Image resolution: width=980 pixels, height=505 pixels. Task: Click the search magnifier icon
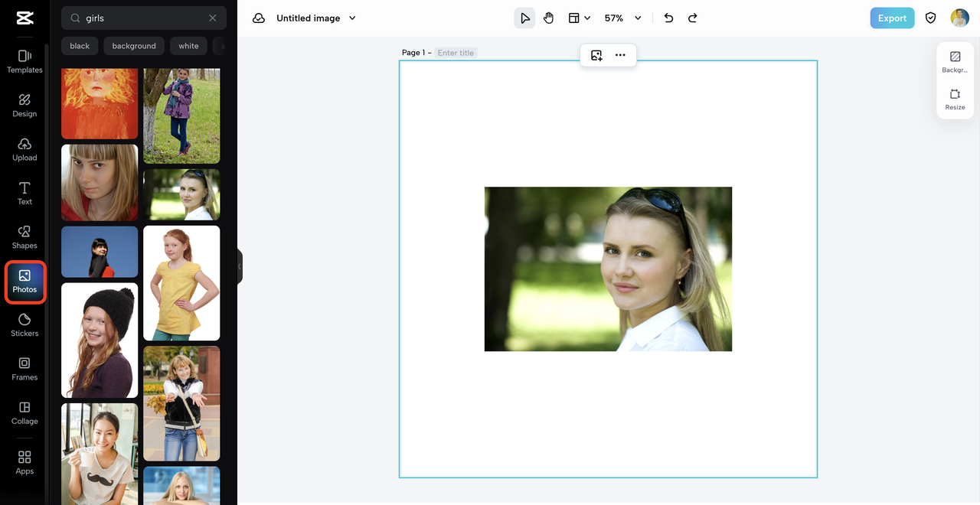click(75, 18)
